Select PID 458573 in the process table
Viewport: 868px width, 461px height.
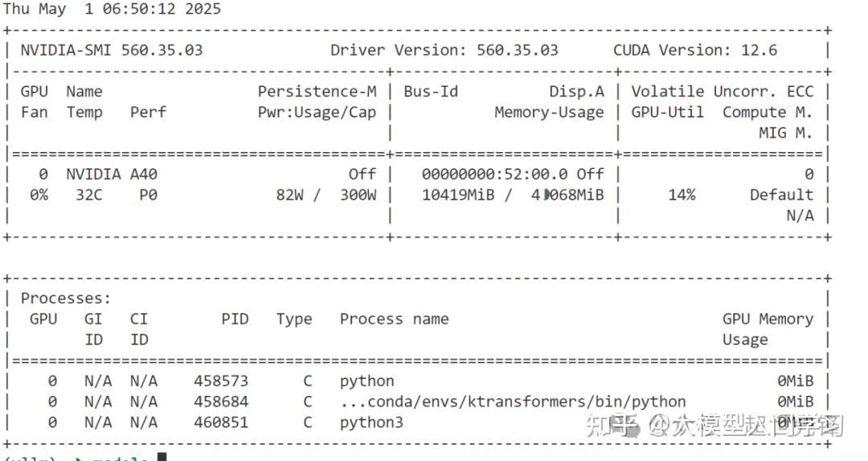coord(221,381)
